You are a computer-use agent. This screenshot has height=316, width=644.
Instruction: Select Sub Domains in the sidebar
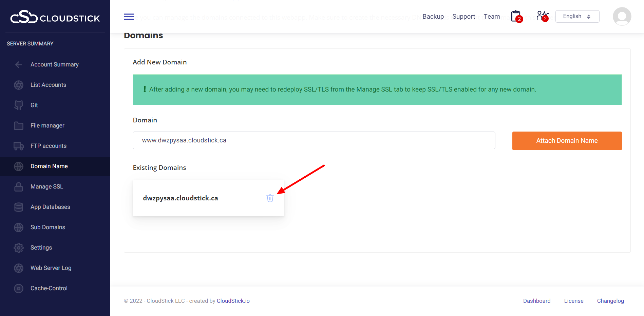pos(48,227)
